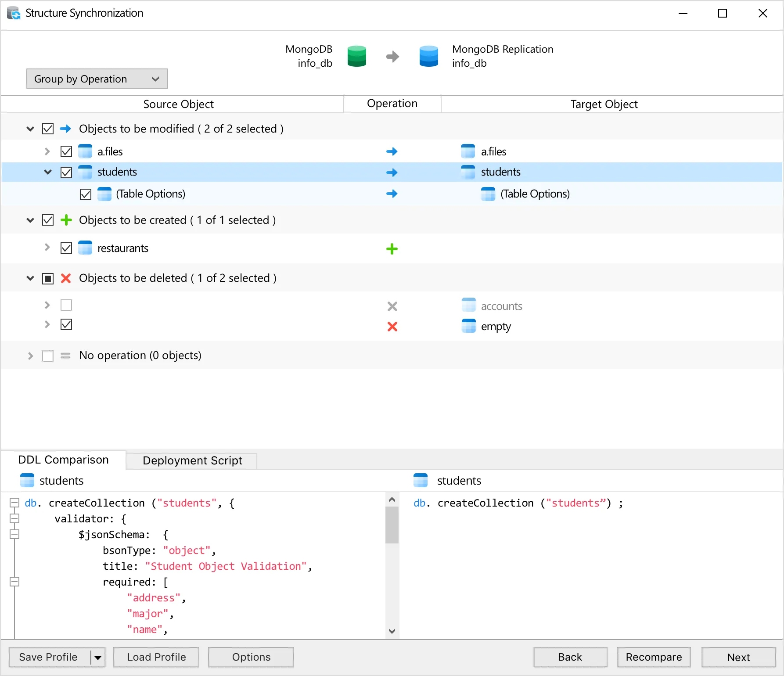Click the source (Table Options) icon
784x676 pixels.
104,194
